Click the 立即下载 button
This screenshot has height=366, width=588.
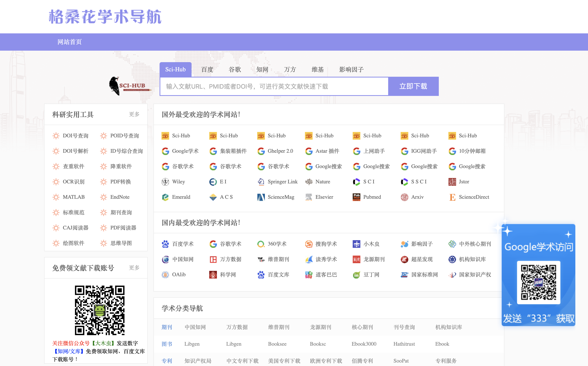[413, 86]
